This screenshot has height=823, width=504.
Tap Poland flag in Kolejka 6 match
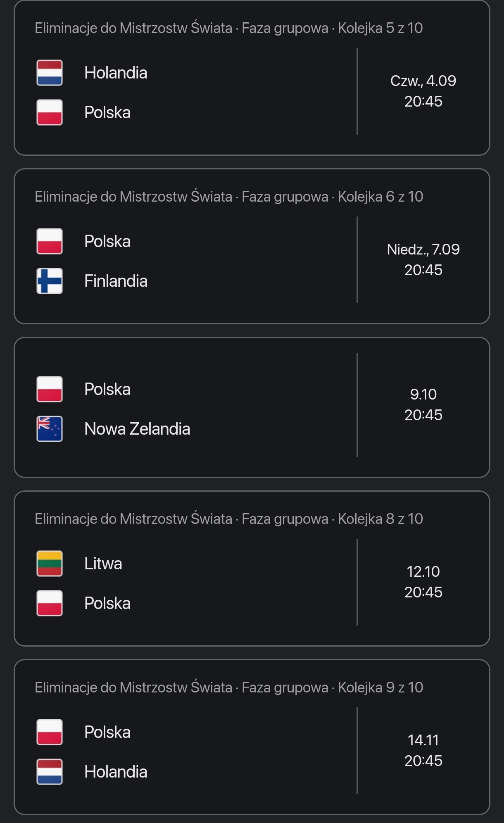point(50,241)
